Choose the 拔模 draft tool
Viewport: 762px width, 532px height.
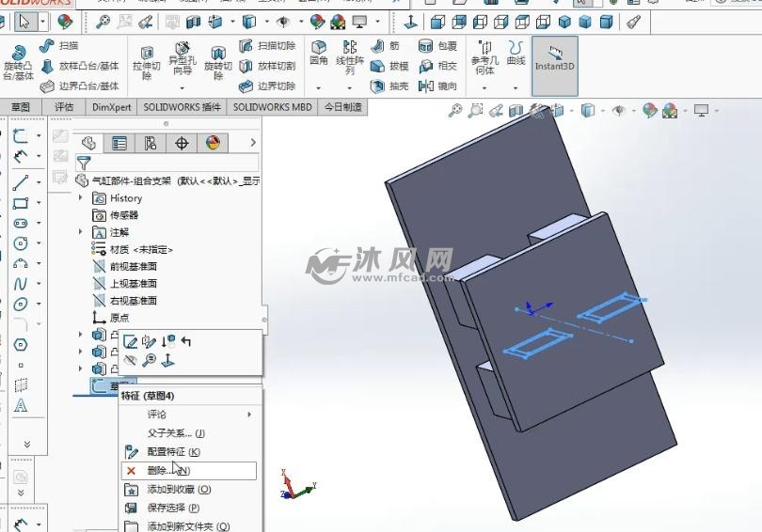[389, 66]
